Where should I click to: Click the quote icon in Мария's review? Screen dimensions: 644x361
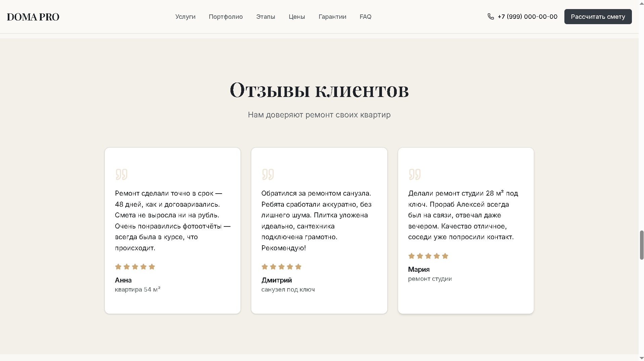click(x=415, y=174)
